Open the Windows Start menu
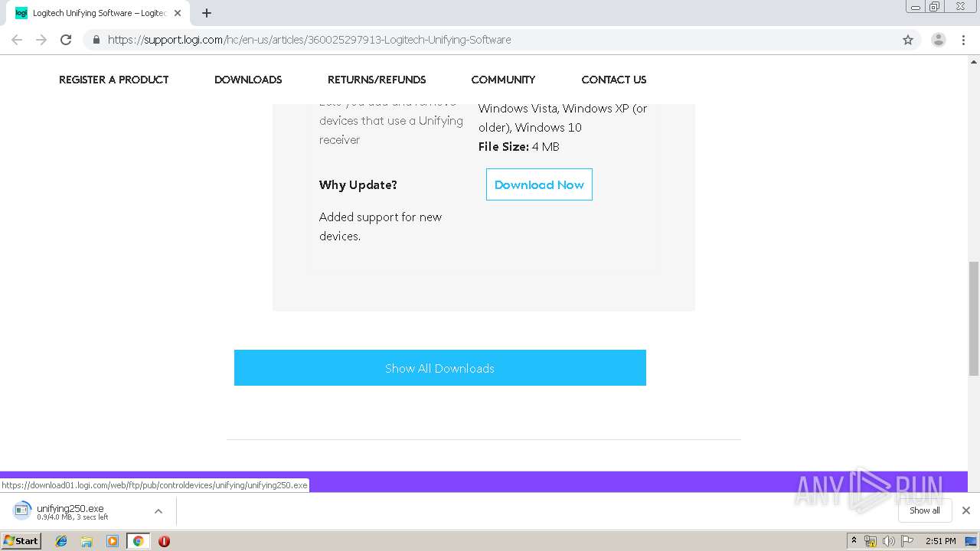980x551 pixels. [x=21, y=541]
